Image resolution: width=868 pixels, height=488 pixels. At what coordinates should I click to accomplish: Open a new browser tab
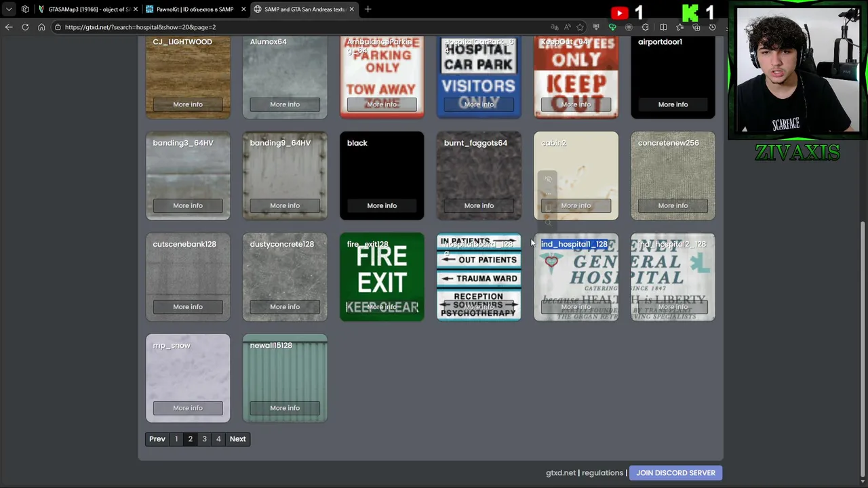click(x=368, y=9)
